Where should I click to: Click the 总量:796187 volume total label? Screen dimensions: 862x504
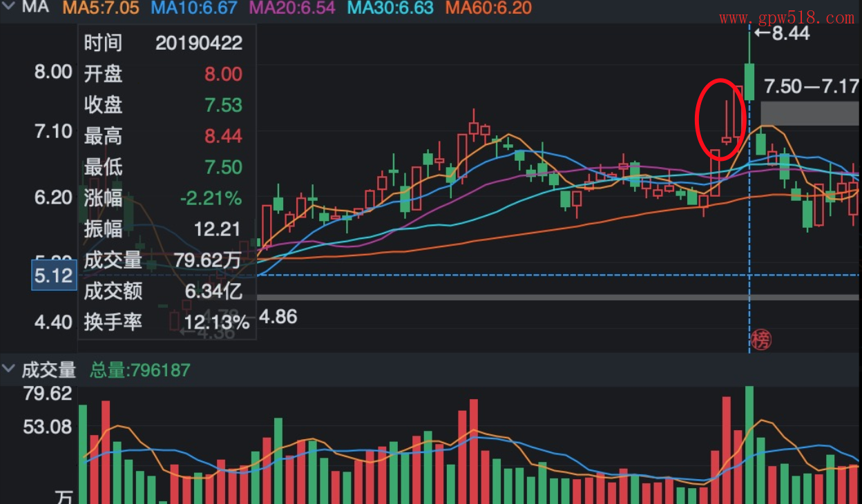point(140,370)
